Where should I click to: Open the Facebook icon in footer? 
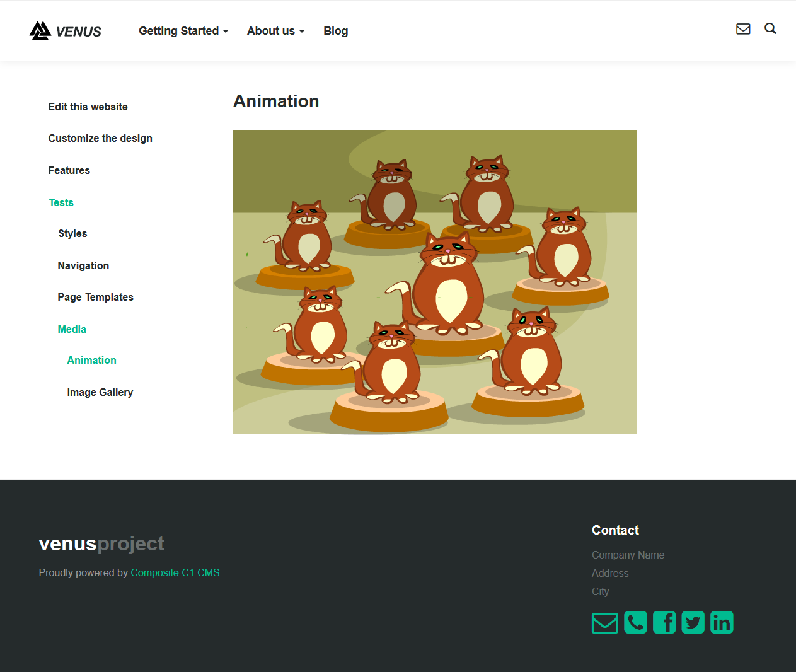664,623
